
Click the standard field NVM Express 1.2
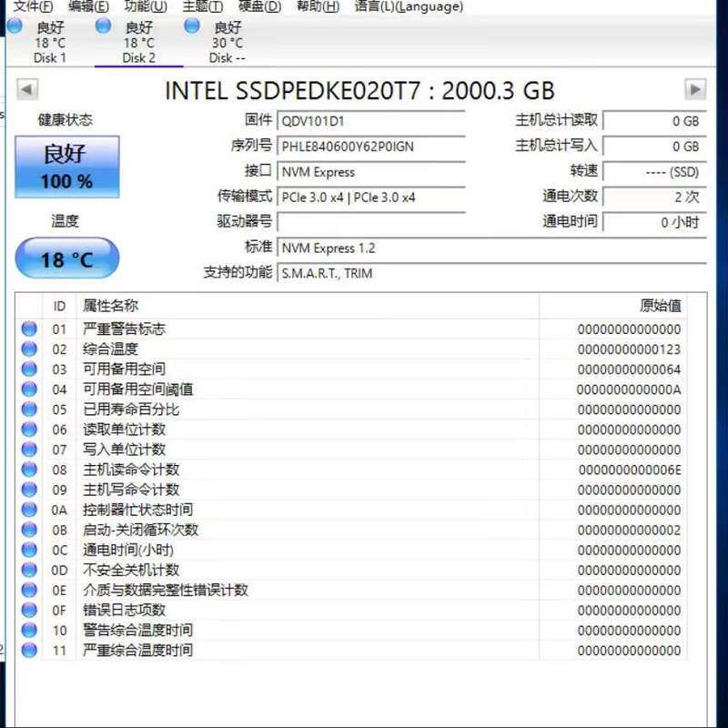tap(491, 248)
